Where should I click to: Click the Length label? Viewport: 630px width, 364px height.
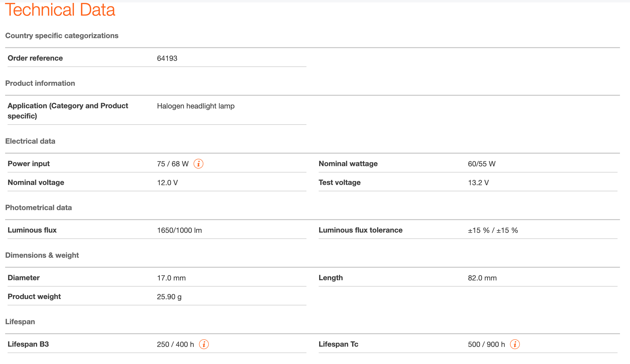click(x=331, y=278)
